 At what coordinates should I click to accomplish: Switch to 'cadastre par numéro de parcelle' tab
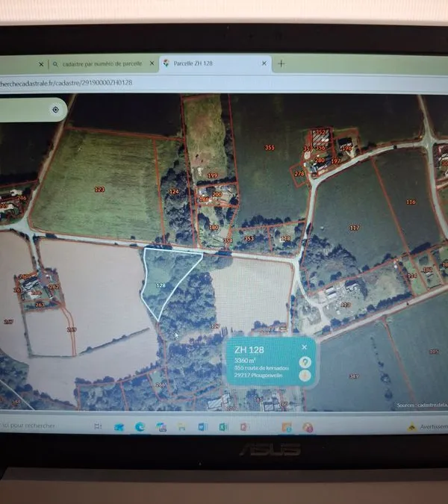coord(102,63)
